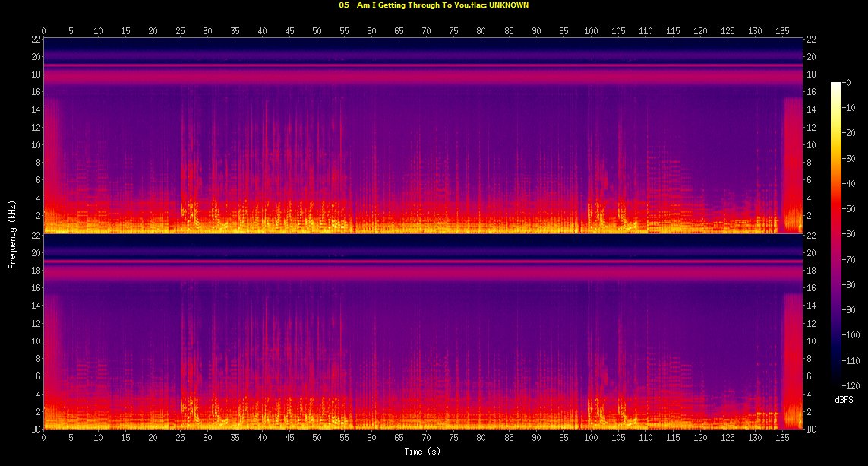This screenshot has height=466, width=868.
Task: Click the "-20" color scale value
Action: click(848, 133)
